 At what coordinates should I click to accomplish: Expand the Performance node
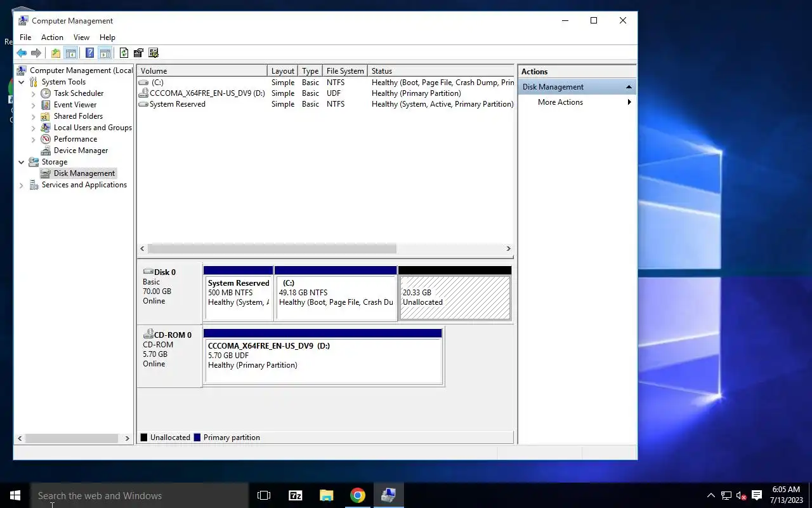point(34,139)
